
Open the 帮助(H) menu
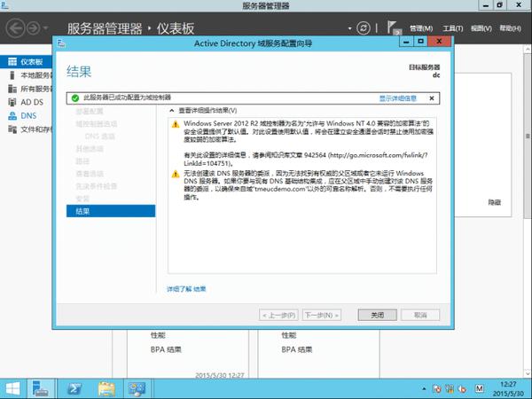click(510, 28)
